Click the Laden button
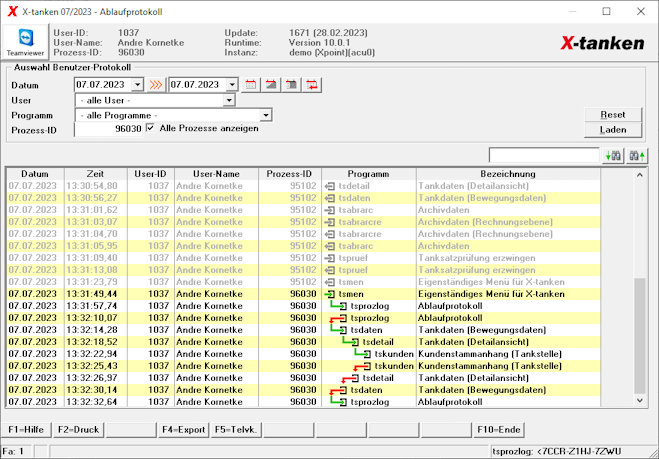659x459 pixels. coord(613,130)
